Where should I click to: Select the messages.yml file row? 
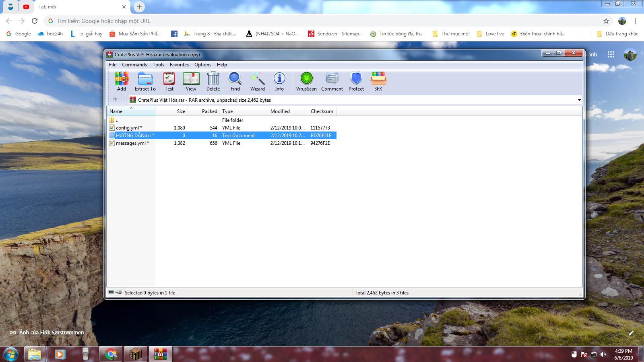(222, 143)
